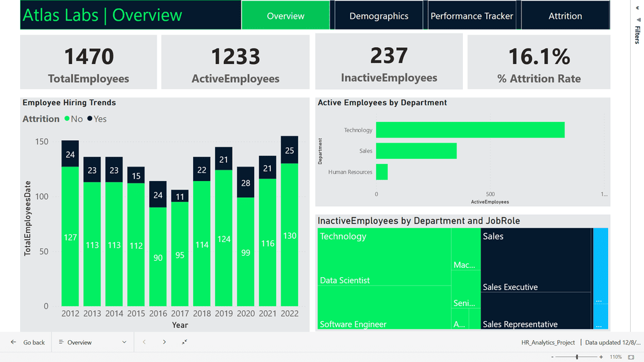
Task: Click the 2022 green segment labeled 130
Action: click(x=289, y=235)
